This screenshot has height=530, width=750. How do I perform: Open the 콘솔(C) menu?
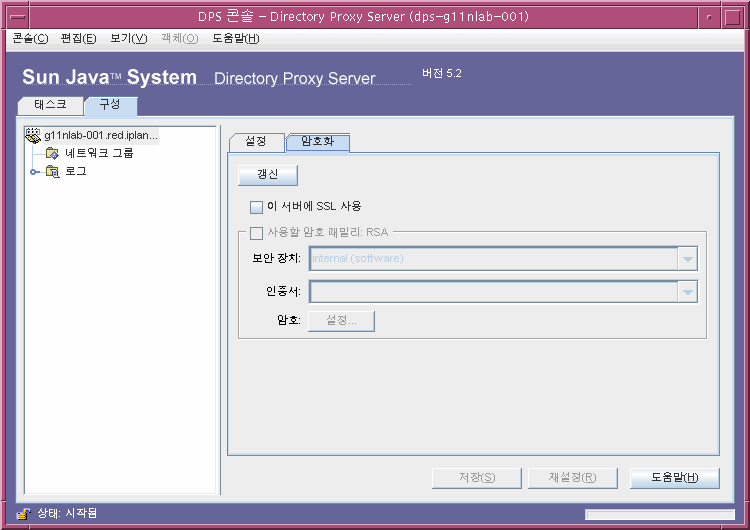coord(30,38)
